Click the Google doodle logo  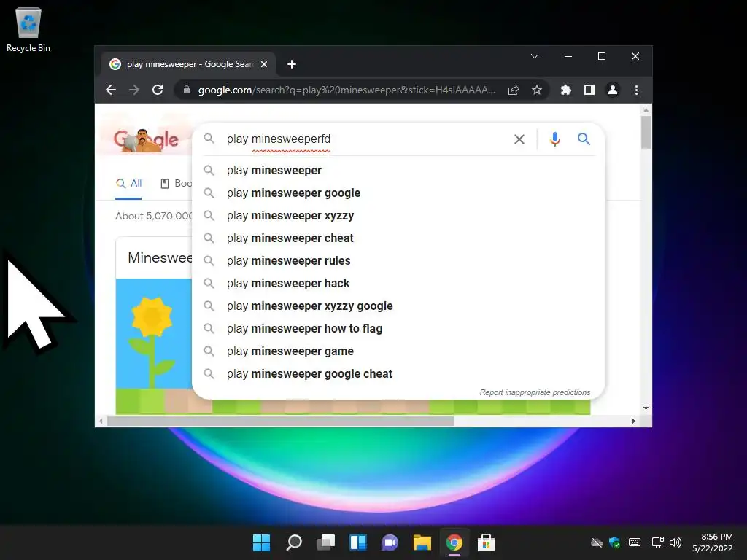(x=146, y=140)
